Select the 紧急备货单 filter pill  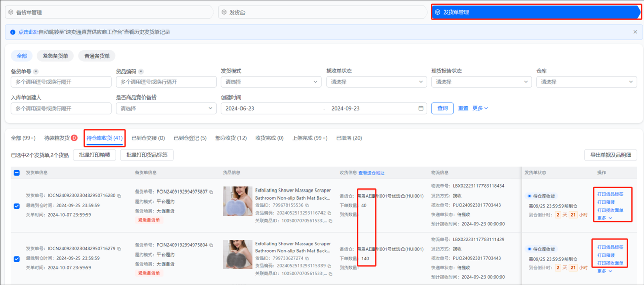click(x=55, y=56)
